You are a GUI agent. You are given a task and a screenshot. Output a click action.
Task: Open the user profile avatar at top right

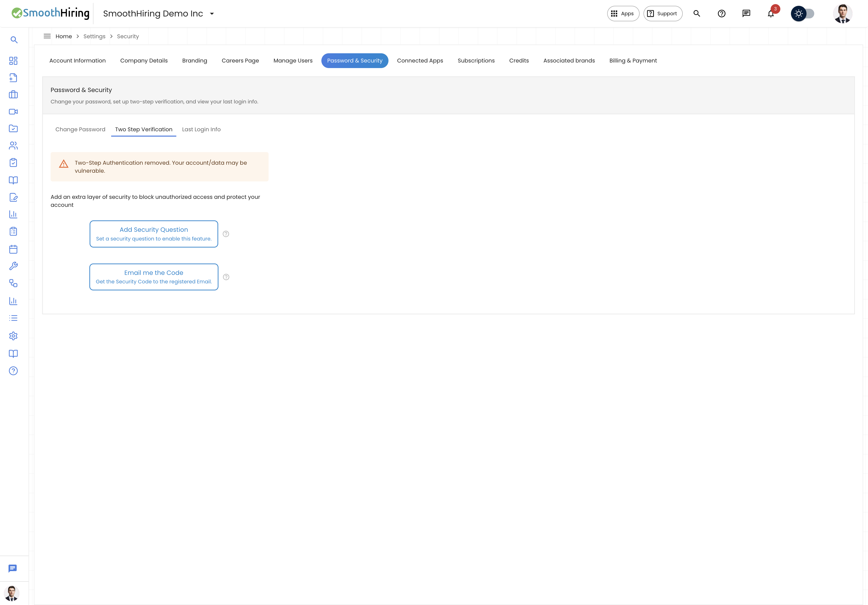[843, 14]
